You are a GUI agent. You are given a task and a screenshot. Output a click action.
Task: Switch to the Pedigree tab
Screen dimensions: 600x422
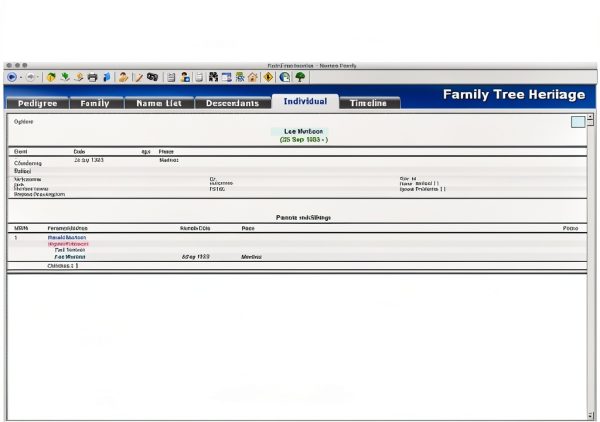38,103
